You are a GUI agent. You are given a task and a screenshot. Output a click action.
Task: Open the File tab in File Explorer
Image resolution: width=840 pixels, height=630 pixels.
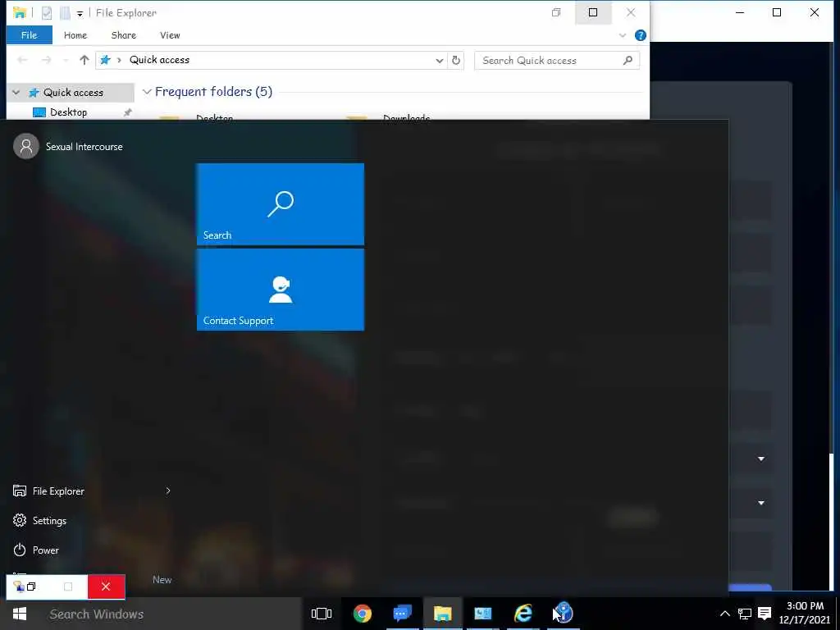click(29, 35)
